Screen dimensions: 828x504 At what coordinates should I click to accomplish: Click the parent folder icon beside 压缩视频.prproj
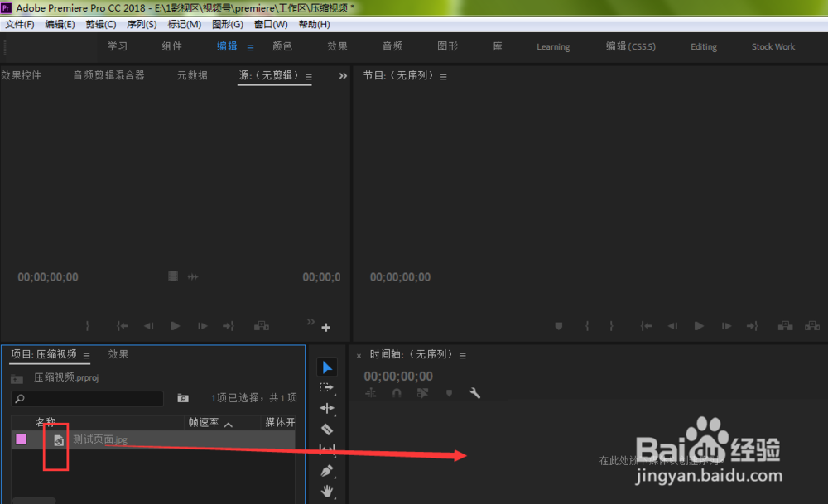tap(17, 378)
